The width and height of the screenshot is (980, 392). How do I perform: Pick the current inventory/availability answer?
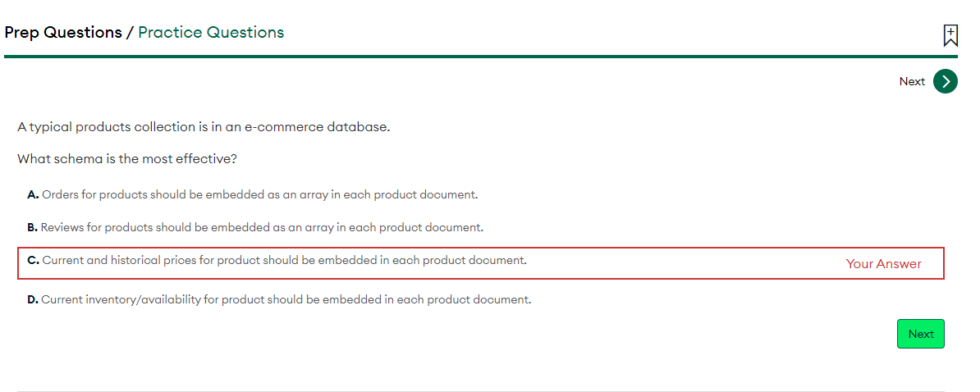pyautogui.click(x=286, y=299)
